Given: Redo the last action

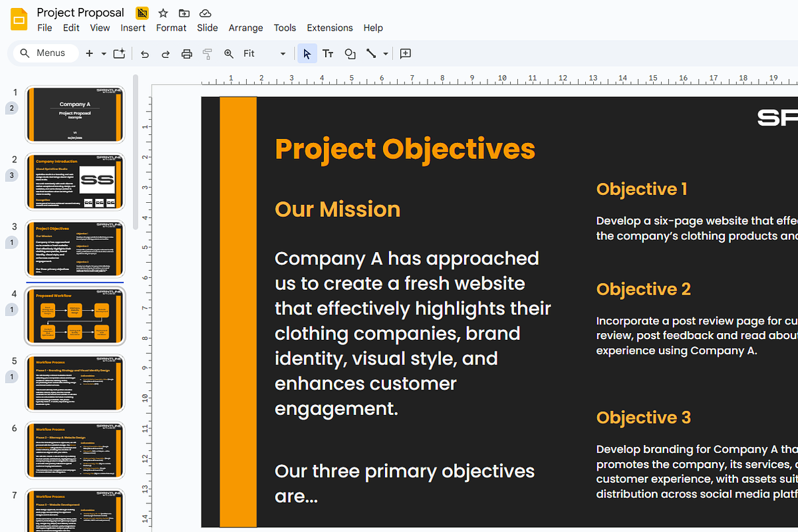Looking at the screenshot, I should pos(166,54).
